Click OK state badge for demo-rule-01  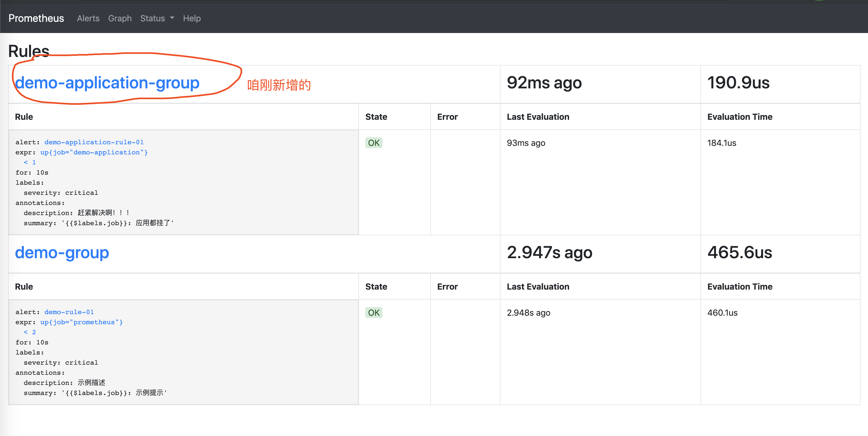pos(374,313)
